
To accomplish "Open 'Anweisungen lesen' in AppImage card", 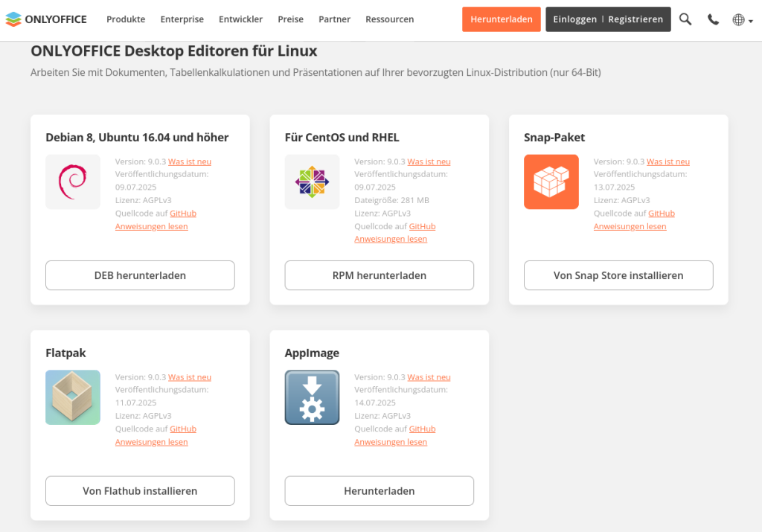I will pyautogui.click(x=390, y=442).
